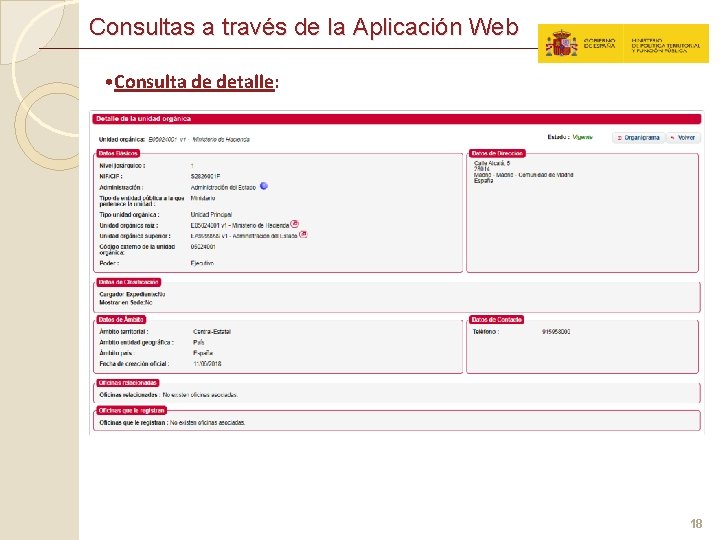Click 'No existen oficinas asociadas' in Oficinas que le registran row

click(x=208, y=422)
